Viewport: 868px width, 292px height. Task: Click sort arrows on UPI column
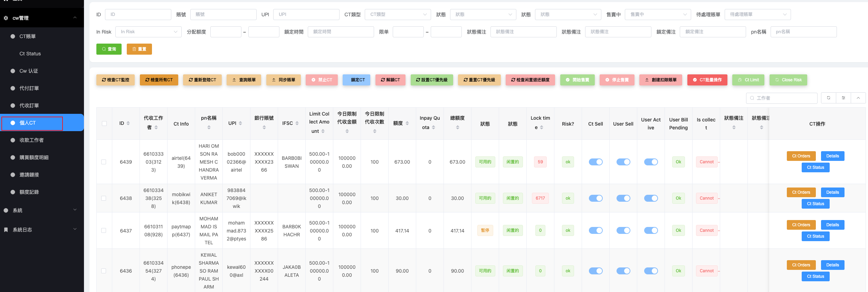(240, 124)
